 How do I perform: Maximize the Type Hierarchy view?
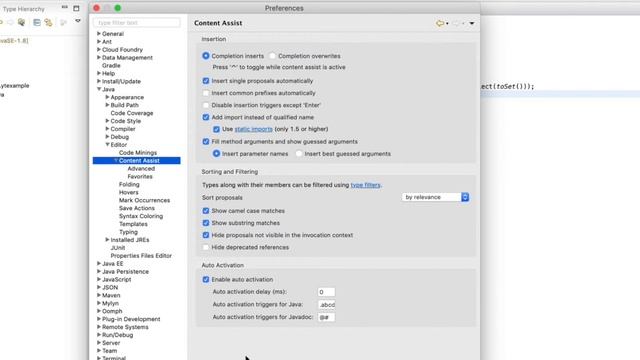click(76, 8)
